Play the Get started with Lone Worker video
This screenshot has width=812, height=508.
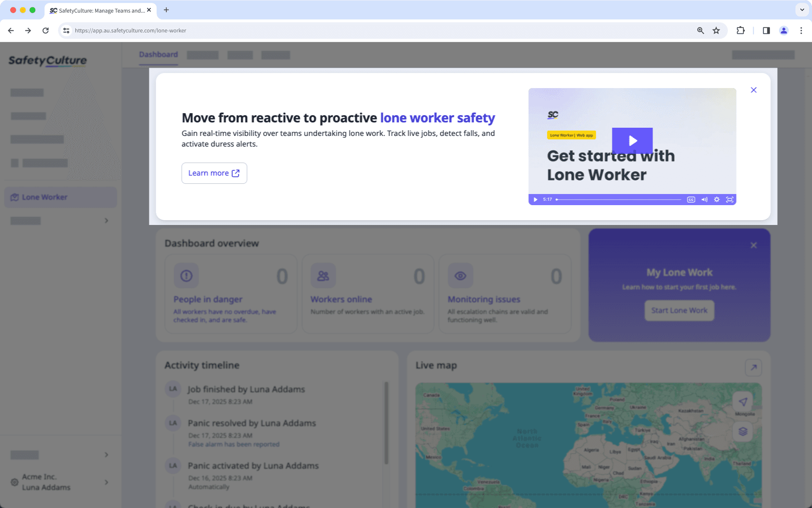632,140
